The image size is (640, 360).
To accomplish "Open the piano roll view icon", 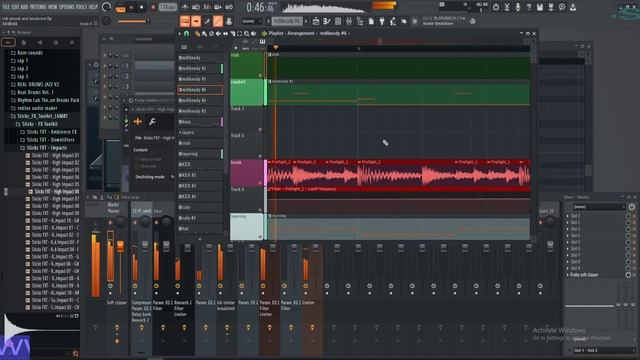I will tap(327, 21).
